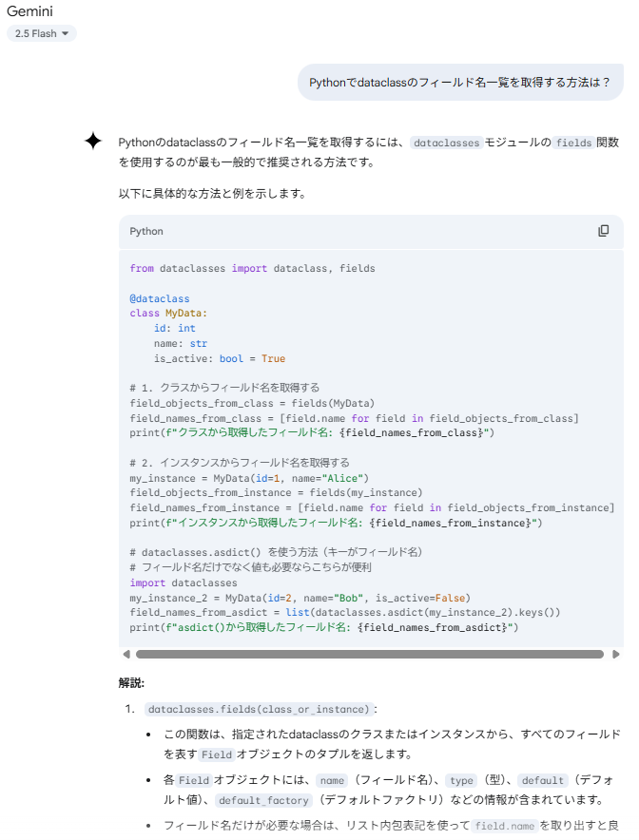Select the Python label on the code block
This screenshot has width=639, height=840.
[144, 231]
